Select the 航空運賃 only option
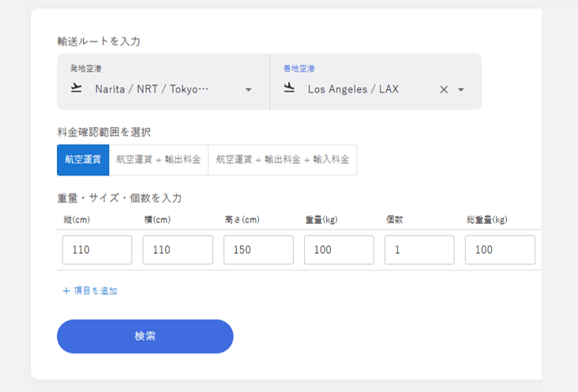This screenshot has width=578, height=392. [x=82, y=159]
